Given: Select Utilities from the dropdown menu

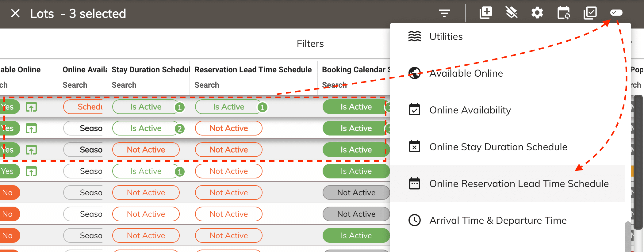Looking at the screenshot, I should (x=446, y=36).
